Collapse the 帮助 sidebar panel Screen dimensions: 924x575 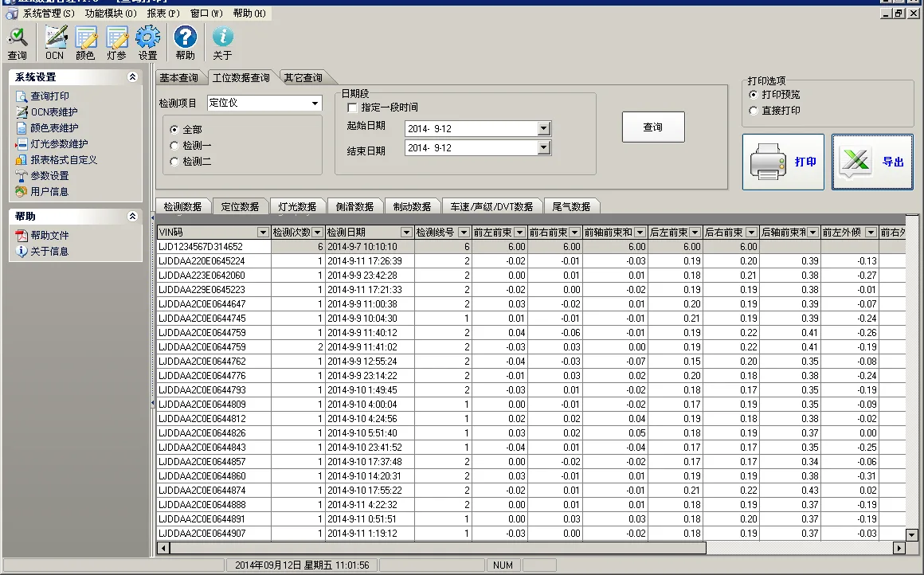[132, 216]
